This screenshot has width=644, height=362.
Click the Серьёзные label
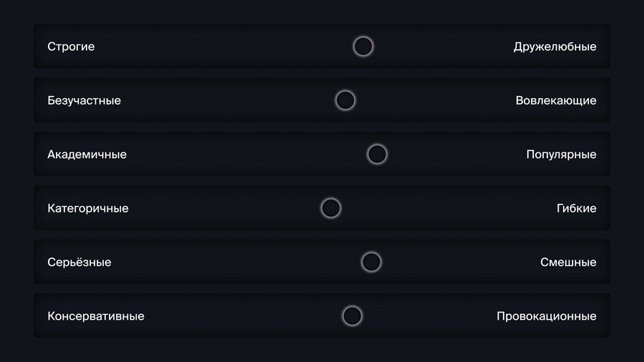[79, 262]
